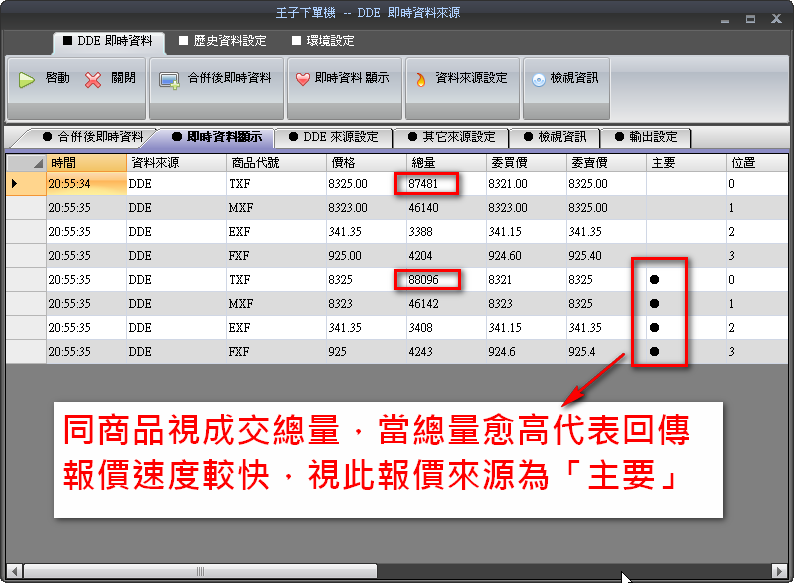Select bid price cell 924.6
Viewport: 794px width, 583px height.
[527, 351]
